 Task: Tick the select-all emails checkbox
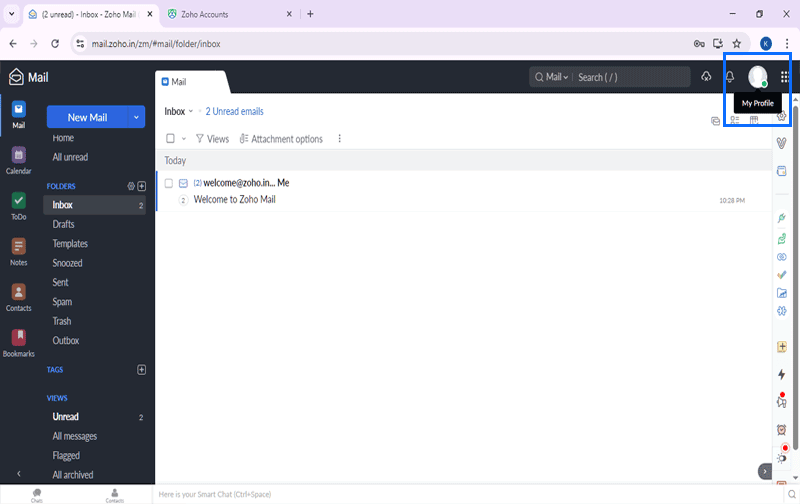170,138
